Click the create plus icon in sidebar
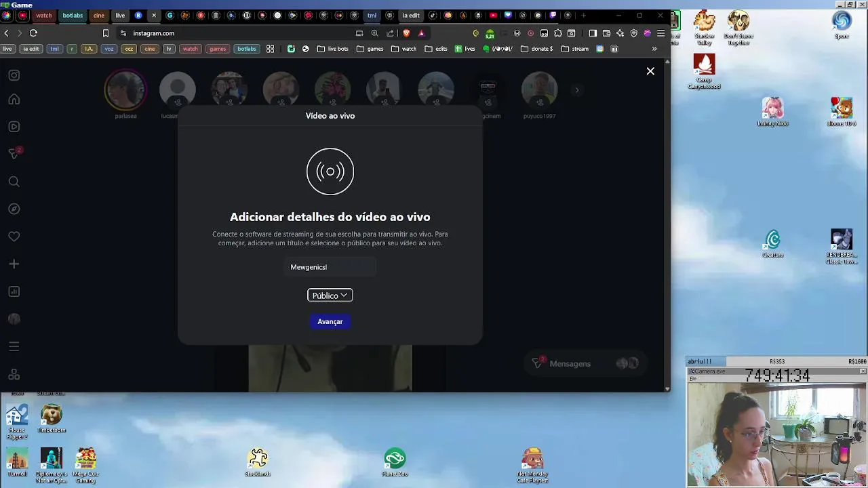 click(14, 264)
